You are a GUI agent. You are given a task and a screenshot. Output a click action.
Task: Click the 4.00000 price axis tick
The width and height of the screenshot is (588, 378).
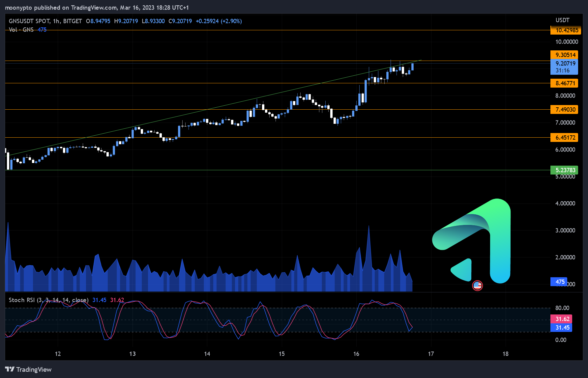tap(565, 203)
